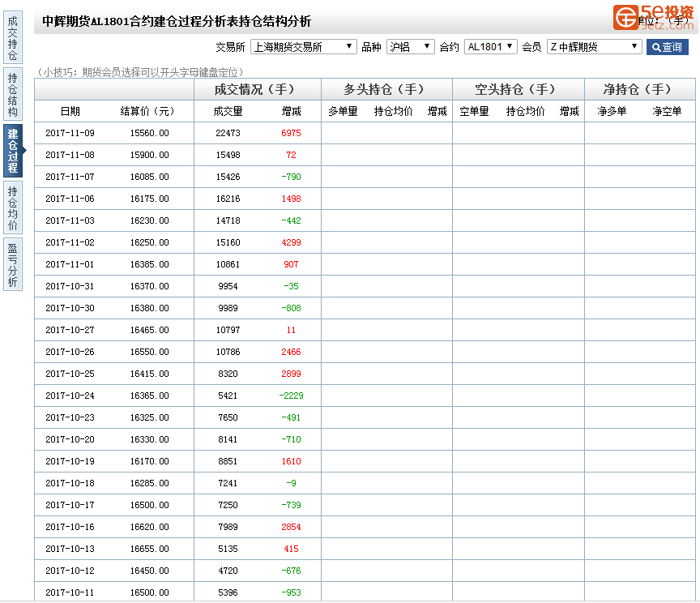Expand the 上海期货交易所 exchange dropdown
Screen dimensions: 700x603
tap(304, 47)
